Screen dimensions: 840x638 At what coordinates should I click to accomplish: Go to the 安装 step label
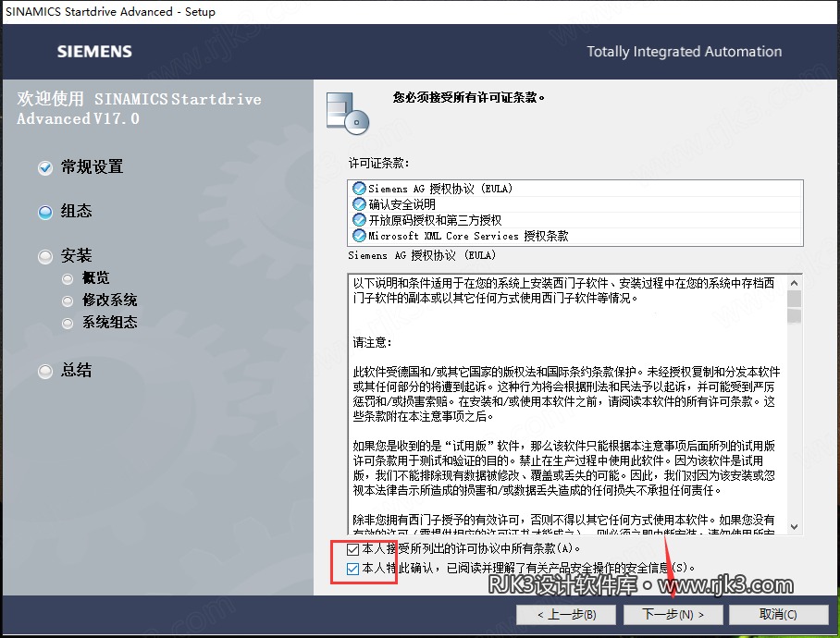coord(76,255)
